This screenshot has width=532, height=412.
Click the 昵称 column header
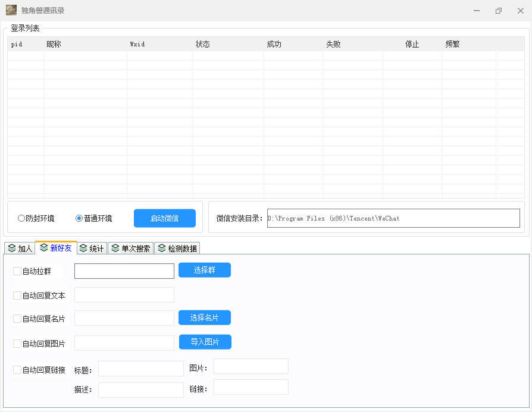54,44
